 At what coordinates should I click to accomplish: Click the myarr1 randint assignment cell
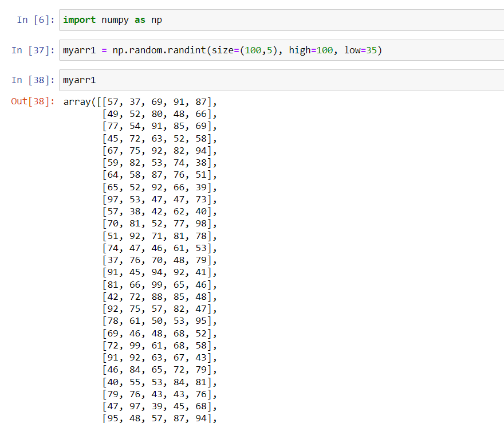(x=282, y=50)
